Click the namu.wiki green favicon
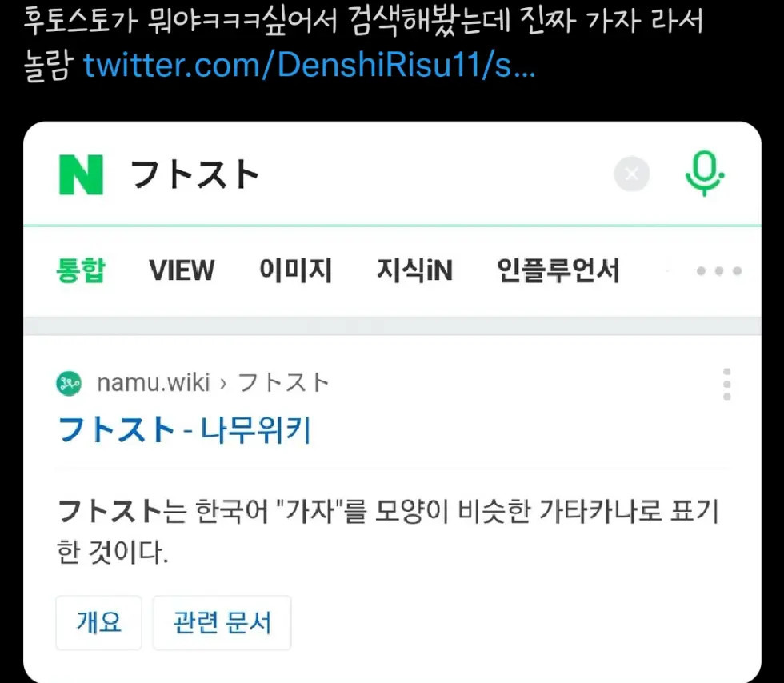Image resolution: width=784 pixels, height=683 pixels. [69, 384]
